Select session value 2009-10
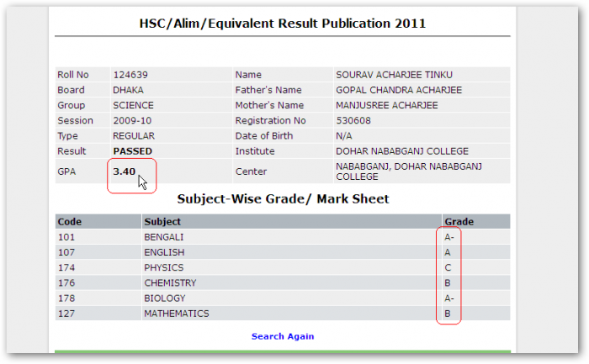Viewport: 589px width, 364px height. click(x=132, y=120)
